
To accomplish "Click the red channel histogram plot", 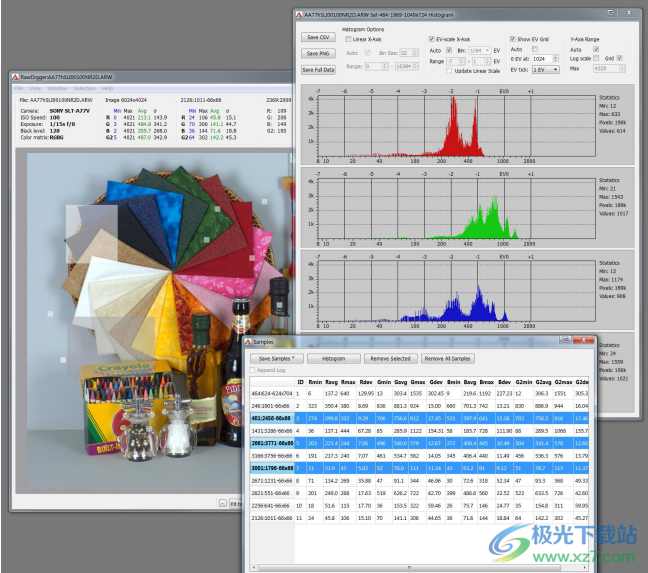I will point(456,127).
